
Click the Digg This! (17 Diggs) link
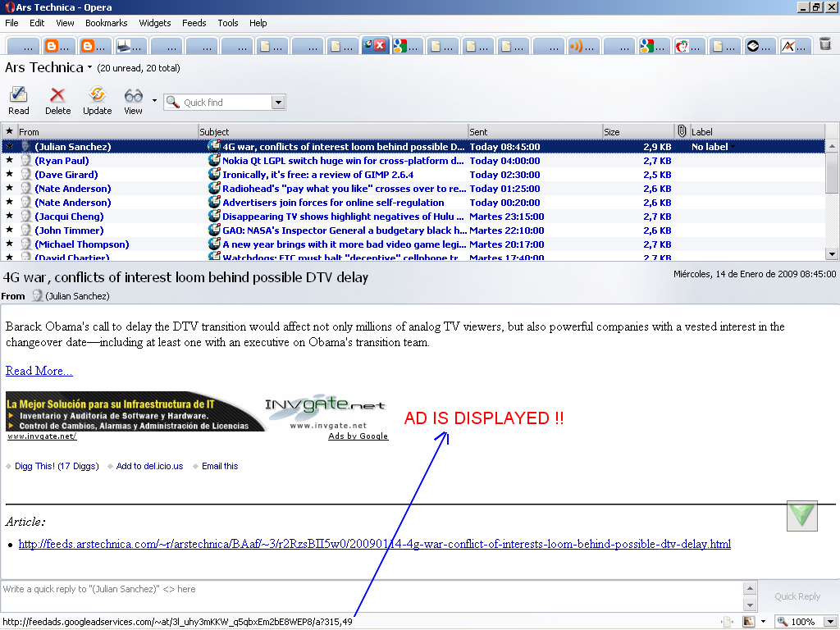point(57,466)
